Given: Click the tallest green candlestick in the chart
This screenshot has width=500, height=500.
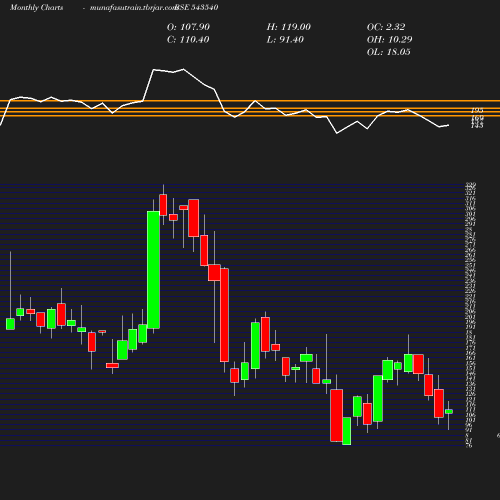Looking at the screenshot, I should tap(153, 270).
